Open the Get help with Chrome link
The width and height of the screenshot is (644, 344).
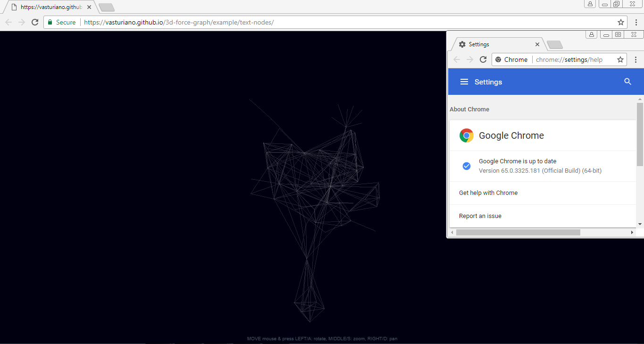click(x=488, y=193)
